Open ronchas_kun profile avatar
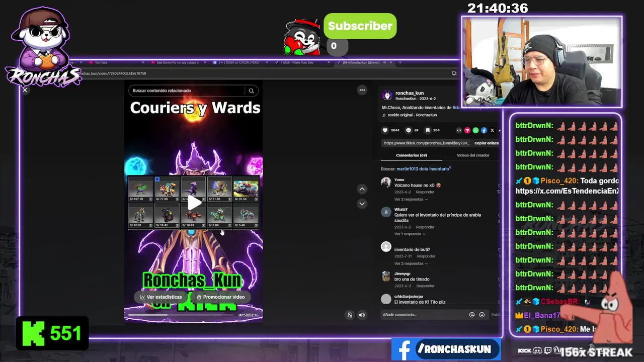Viewport: 644px width, 362px height. click(386, 95)
